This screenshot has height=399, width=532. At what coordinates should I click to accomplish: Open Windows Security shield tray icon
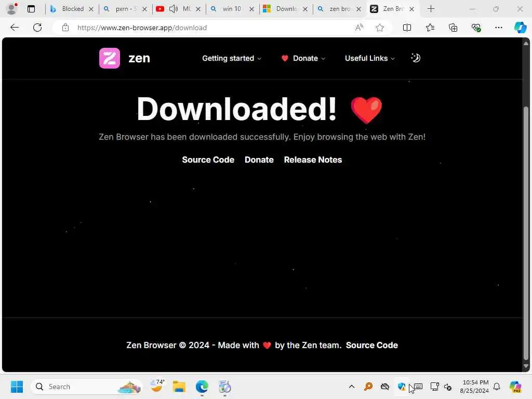pyautogui.click(x=402, y=387)
